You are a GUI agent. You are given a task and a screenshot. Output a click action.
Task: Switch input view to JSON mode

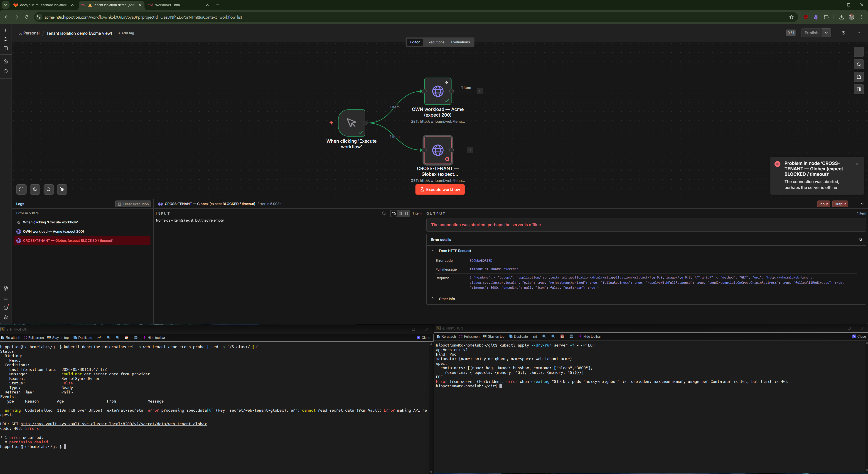tap(407, 213)
